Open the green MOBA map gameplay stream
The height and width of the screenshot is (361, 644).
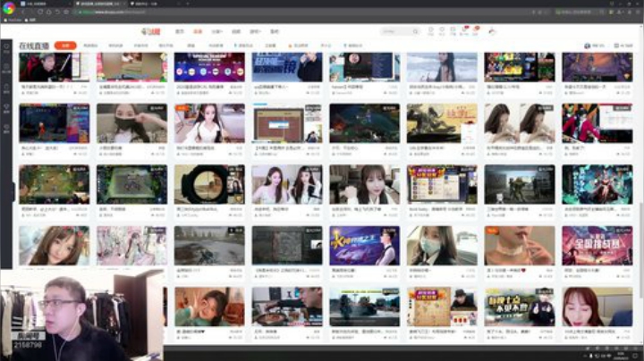[x=54, y=185]
